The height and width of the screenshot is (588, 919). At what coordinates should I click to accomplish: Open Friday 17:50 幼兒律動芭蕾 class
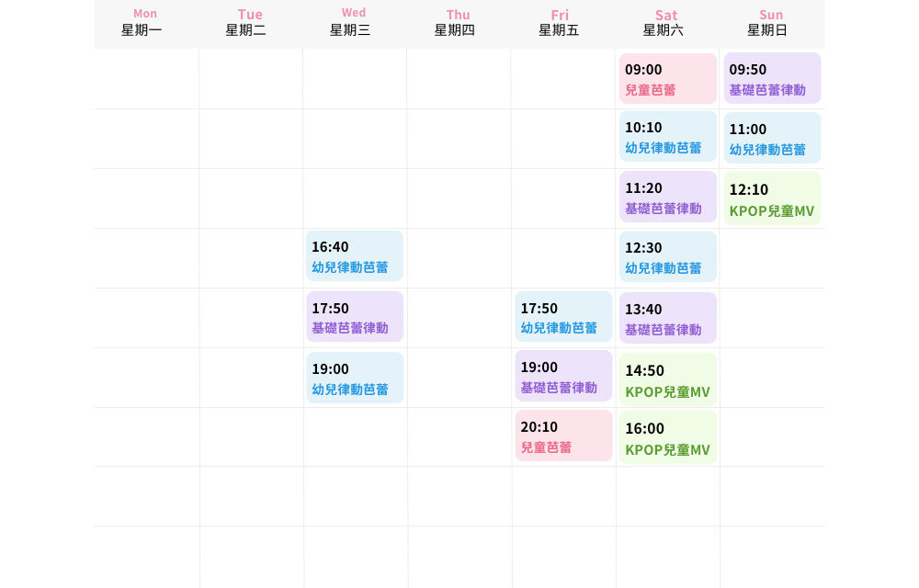(562, 317)
